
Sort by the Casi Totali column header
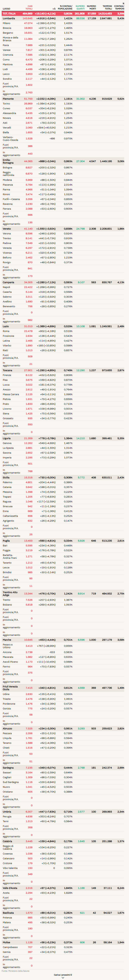(29, 7)
